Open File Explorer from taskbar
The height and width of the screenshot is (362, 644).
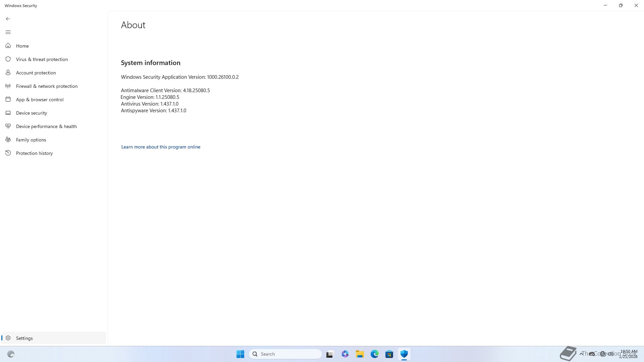(x=360, y=354)
